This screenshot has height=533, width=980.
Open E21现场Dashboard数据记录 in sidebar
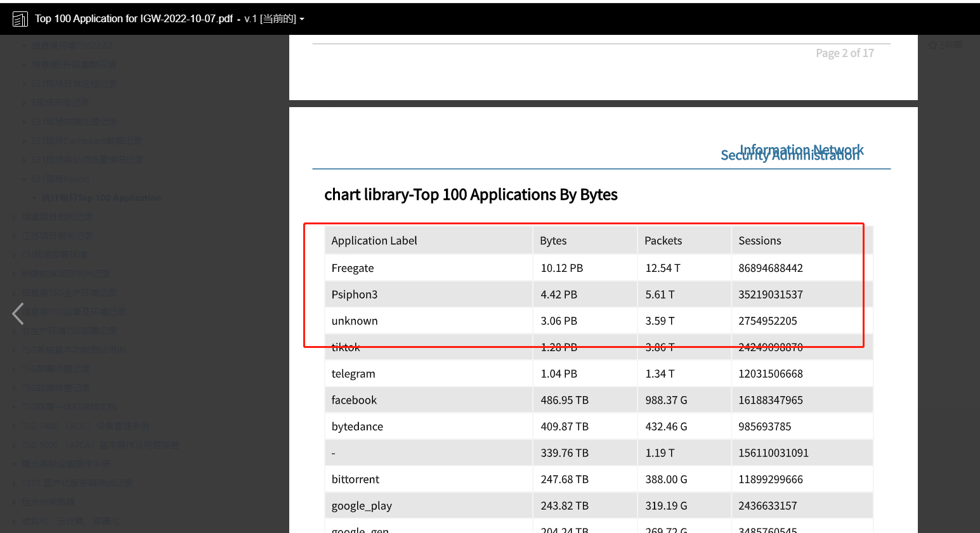87,141
